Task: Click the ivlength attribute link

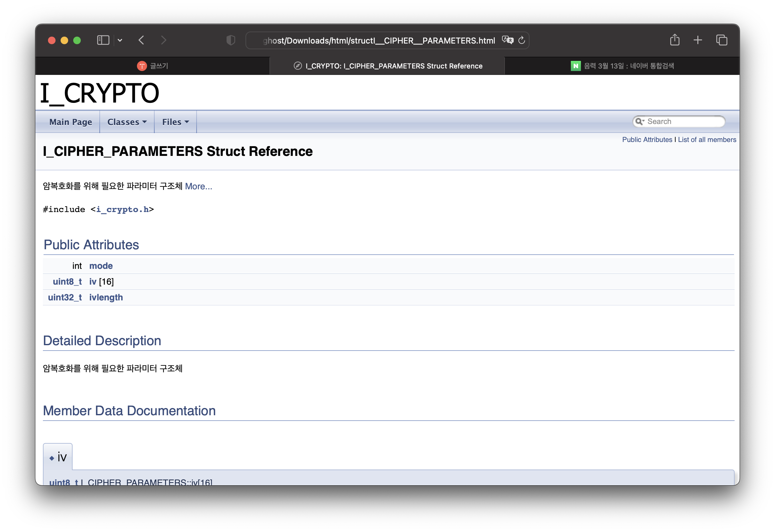Action: tap(106, 298)
